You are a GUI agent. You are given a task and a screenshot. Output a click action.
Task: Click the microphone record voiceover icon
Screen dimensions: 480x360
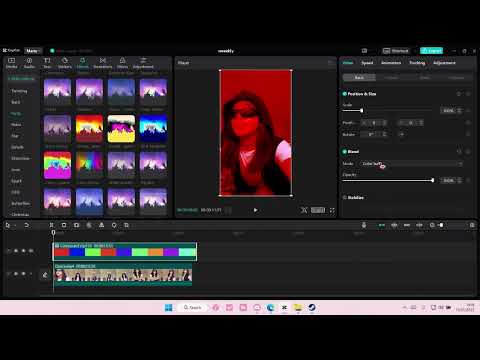tap(364, 225)
